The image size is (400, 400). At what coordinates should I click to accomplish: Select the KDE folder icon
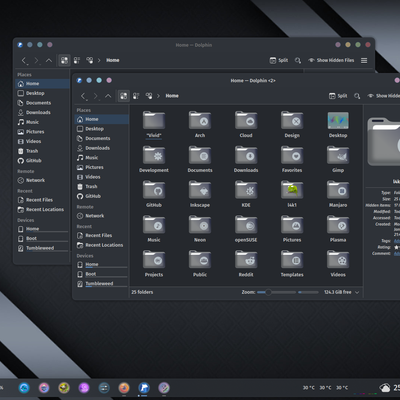(246, 190)
